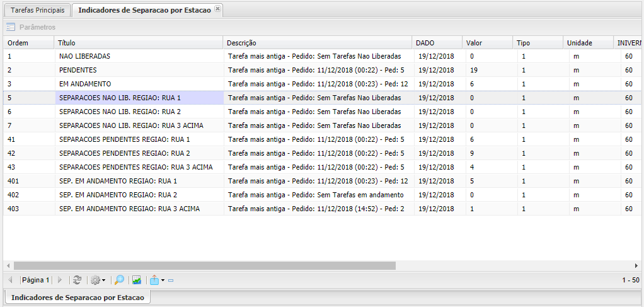Go to previous page arrow
The width and height of the screenshot is (644, 307).
tap(10, 280)
